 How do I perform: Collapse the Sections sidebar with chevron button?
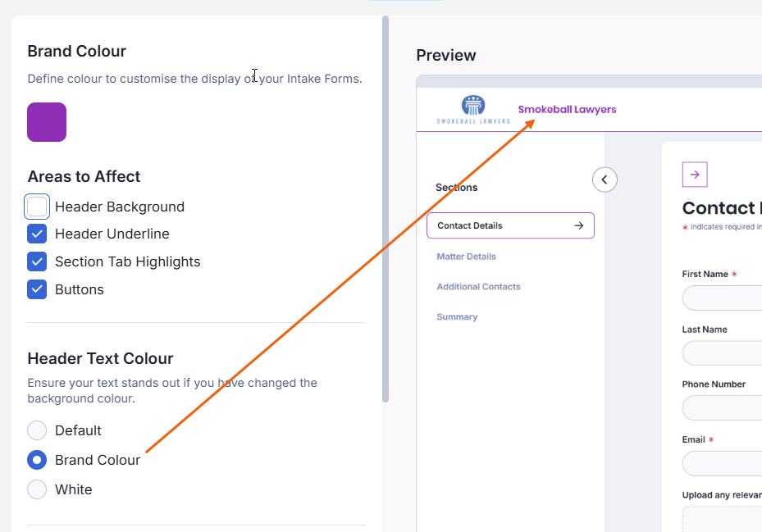[x=605, y=180]
